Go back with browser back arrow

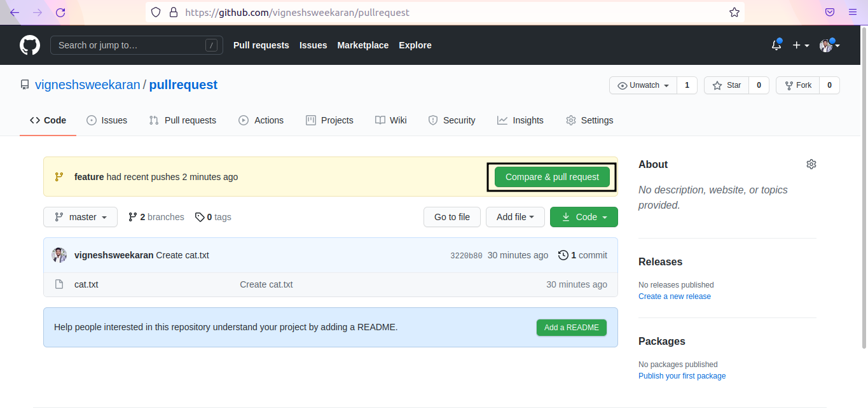point(14,12)
